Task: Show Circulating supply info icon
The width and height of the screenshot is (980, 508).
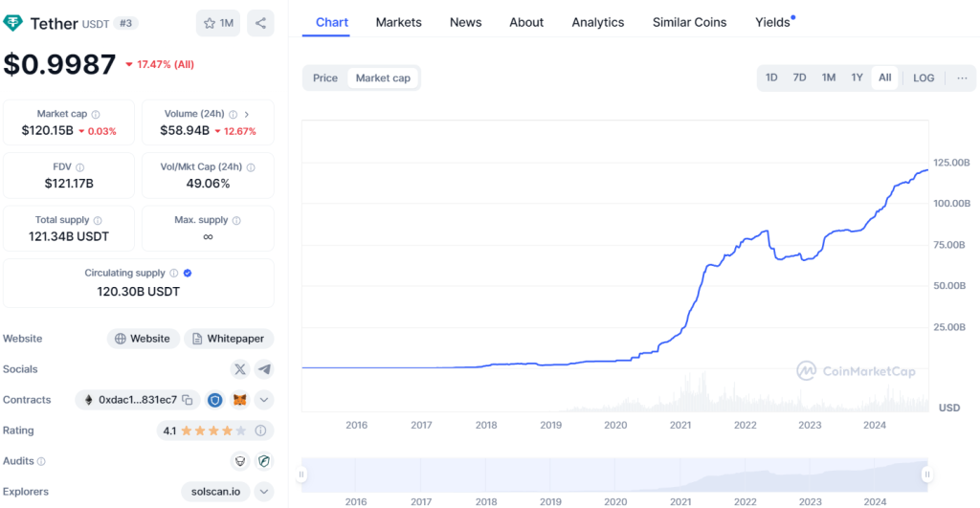Action: (174, 273)
